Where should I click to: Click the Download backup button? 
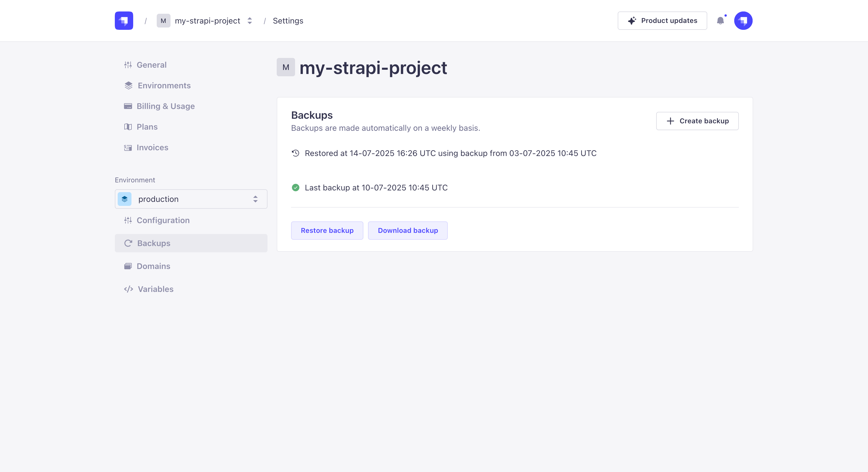click(407, 231)
